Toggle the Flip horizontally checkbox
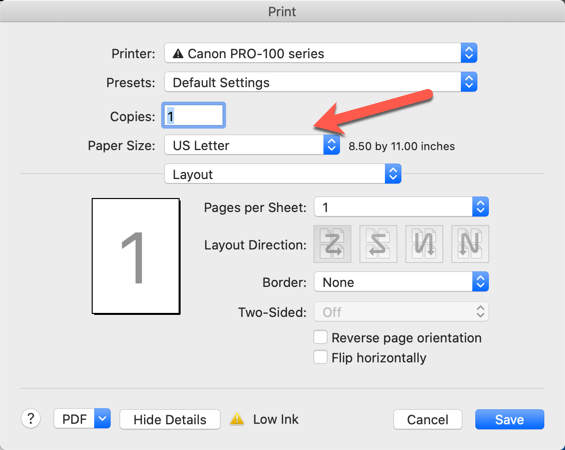Screen dimensions: 565x450 coord(320,357)
